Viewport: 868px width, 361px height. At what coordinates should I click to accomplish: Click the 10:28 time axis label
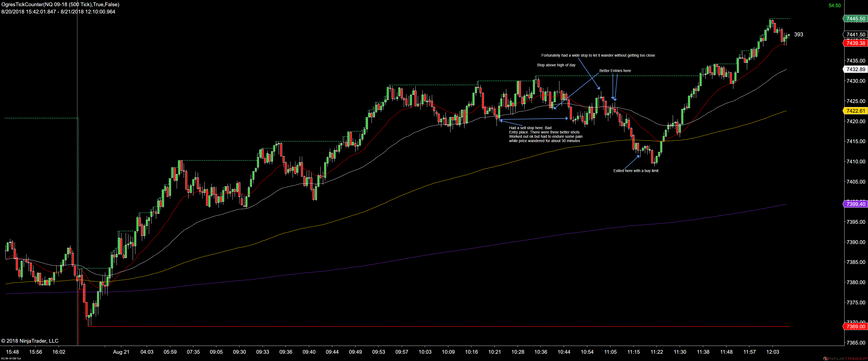(x=518, y=352)
